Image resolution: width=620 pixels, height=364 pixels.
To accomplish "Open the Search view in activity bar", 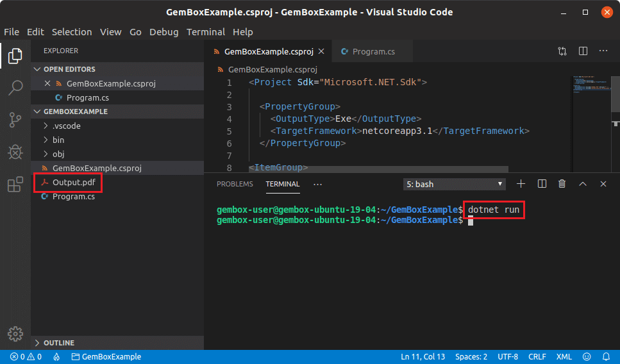I will (x=15, y=88).
